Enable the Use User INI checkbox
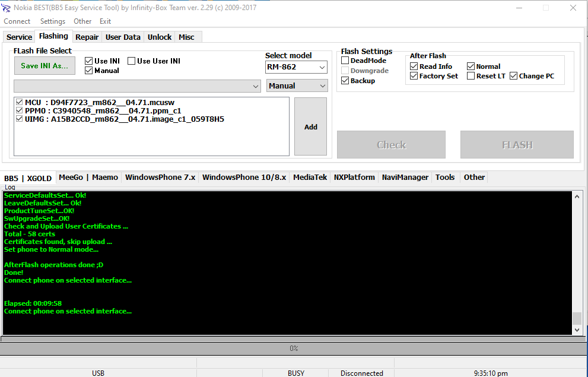The image size is (588, 377). pyautogui.click(x=131, y=61)
